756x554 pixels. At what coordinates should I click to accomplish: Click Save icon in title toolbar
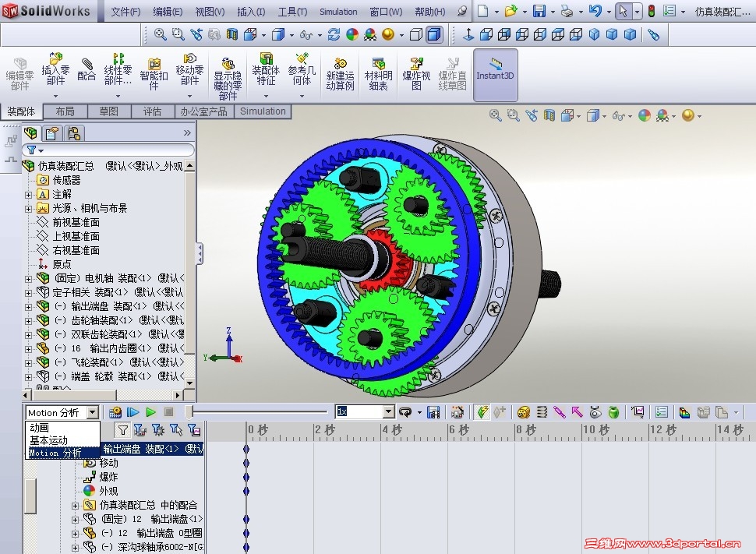pyautogui.click(x=539, y=11)
